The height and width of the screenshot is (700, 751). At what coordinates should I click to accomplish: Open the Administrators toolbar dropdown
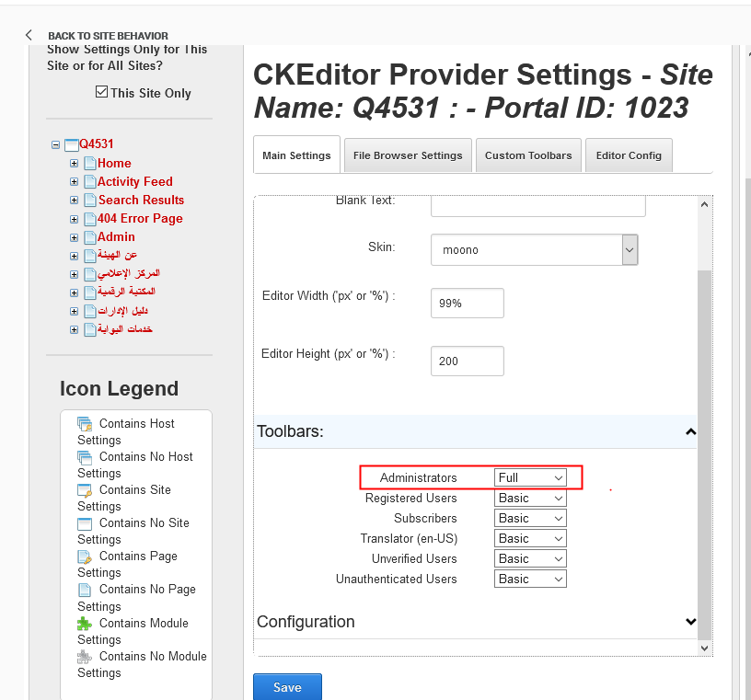point(530,477)
